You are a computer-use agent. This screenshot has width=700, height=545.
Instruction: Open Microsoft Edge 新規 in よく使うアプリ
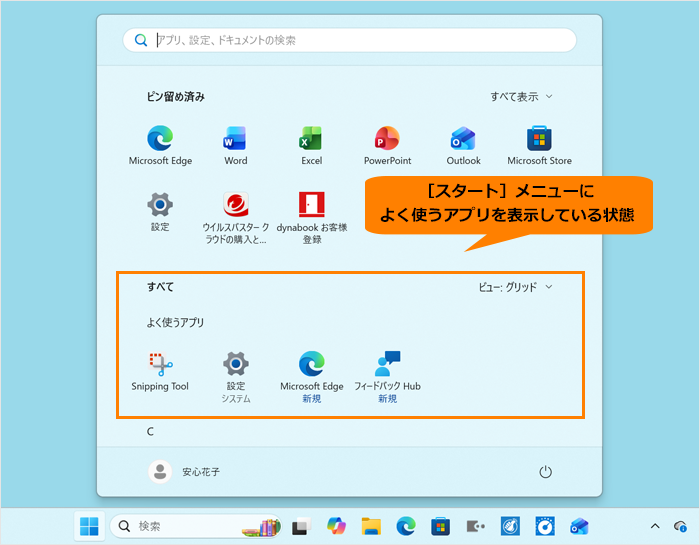pos(312,377)
